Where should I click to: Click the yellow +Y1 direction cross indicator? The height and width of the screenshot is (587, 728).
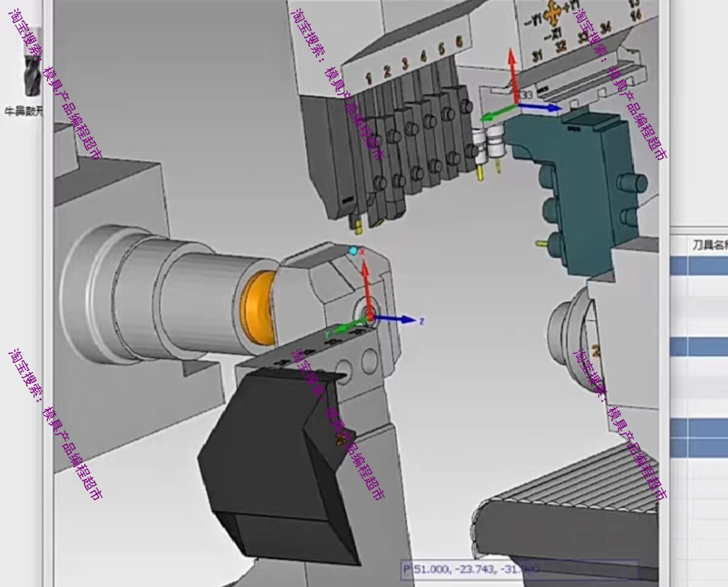point(553,13)
